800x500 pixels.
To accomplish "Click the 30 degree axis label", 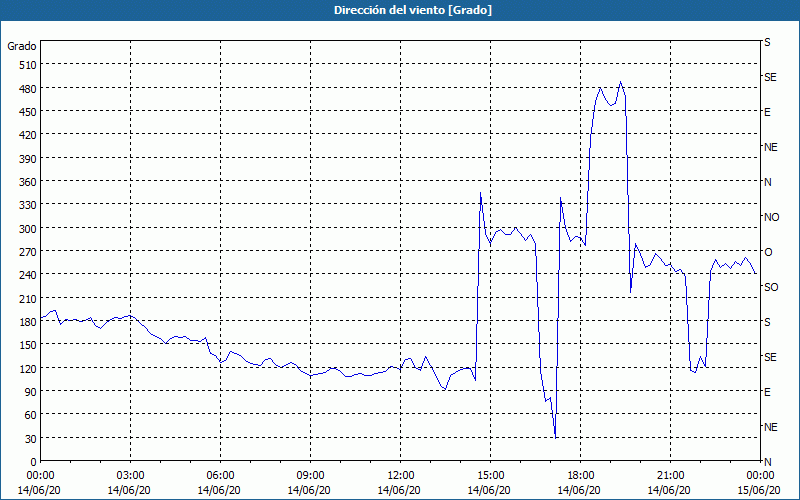I will coord(31,439).
